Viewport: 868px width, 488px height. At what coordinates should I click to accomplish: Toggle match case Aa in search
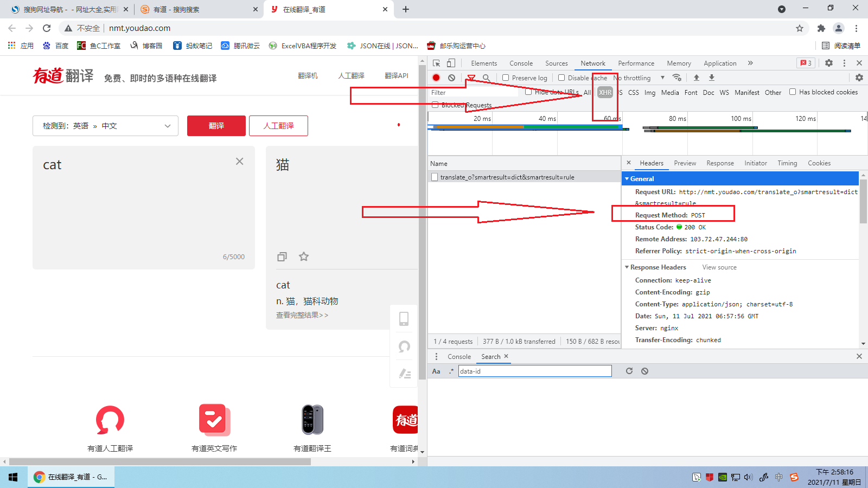[436, 371]
